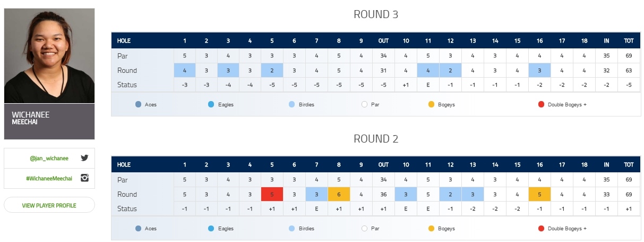The width and height of the screenshot is (644, 242).
Task: Select the red double bogey on Round 2 hole 5
Action: [272, 194]
